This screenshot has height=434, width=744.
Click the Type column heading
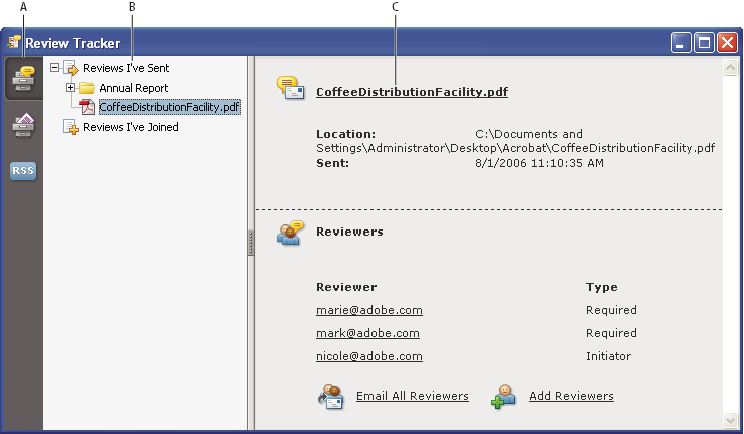click(602, 287)
